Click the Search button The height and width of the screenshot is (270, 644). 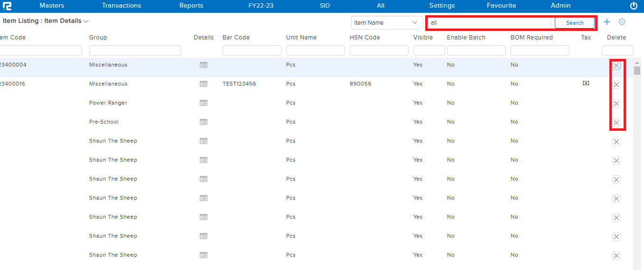click(574, 23)
